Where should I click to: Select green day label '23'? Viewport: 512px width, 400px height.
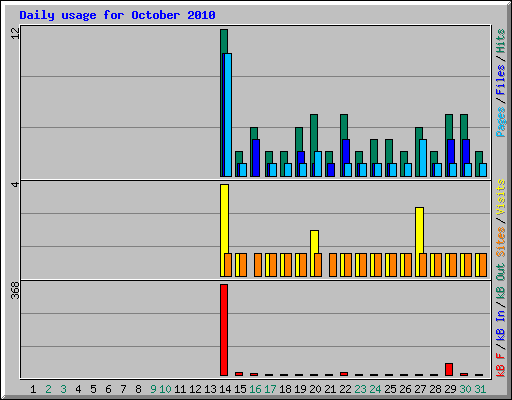pyautogui.click(x=360, y=389)
